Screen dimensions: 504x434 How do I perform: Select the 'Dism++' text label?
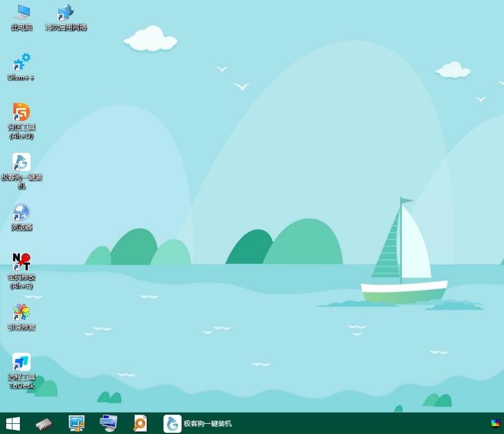click(22, 78)
